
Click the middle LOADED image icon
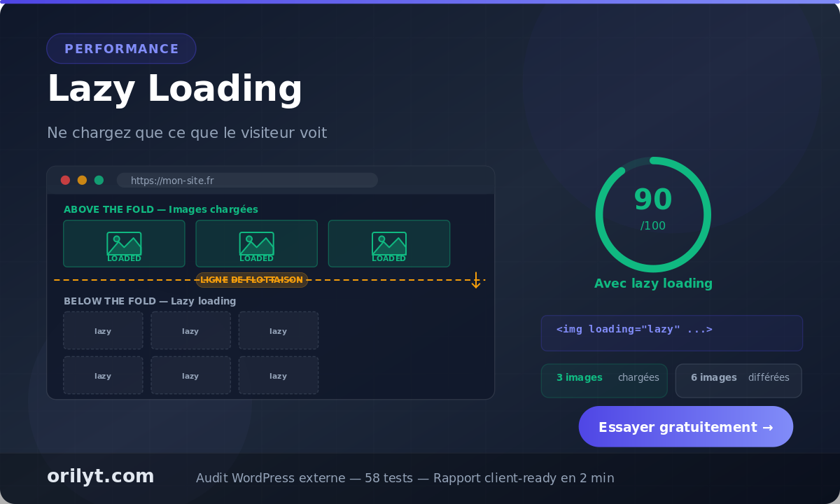(x=256, y=244)
